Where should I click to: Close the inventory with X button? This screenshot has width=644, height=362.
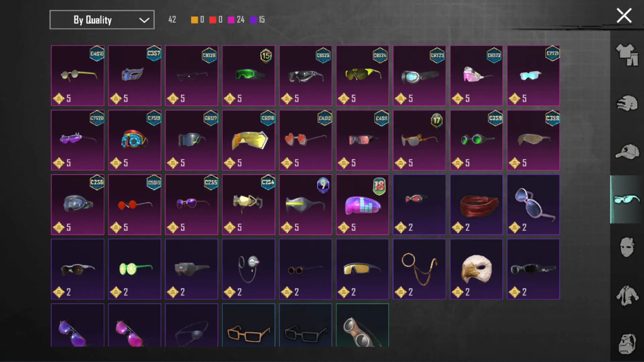coord(624,16)
